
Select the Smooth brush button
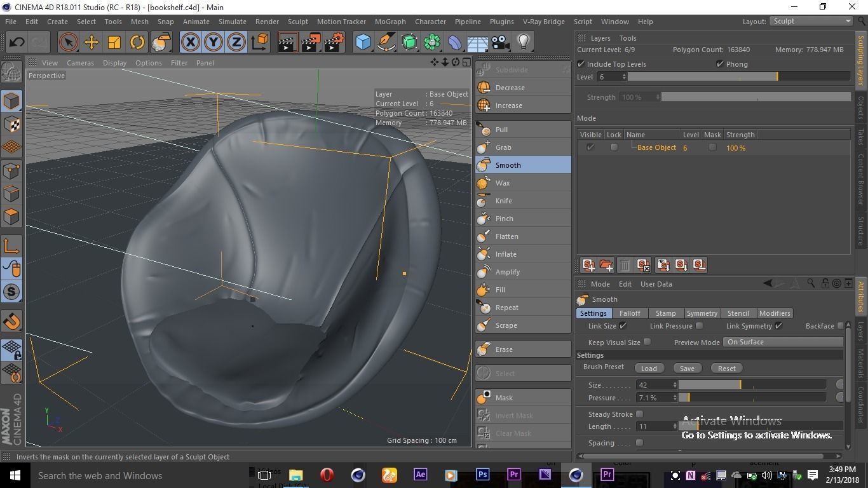[x=523, y=165]
